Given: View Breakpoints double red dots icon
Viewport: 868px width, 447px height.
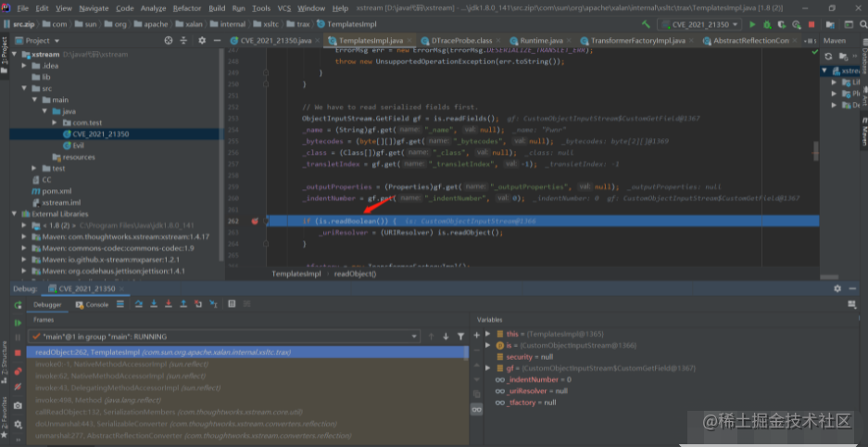Looking at the screenshot, I should point(18,371).
